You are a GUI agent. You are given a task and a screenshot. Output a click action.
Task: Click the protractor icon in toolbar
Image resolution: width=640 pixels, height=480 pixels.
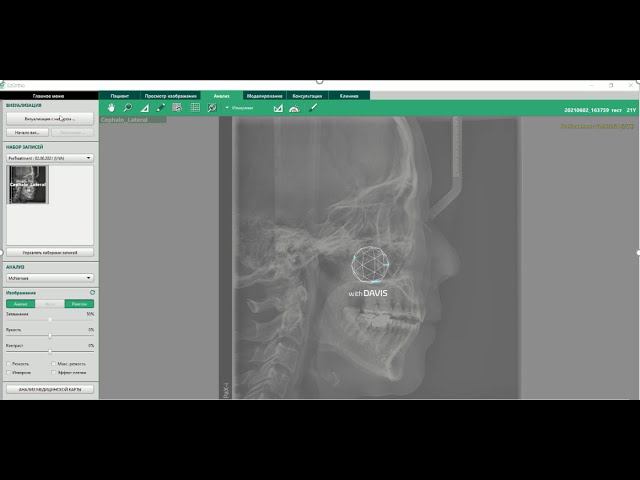pos(294,109)
